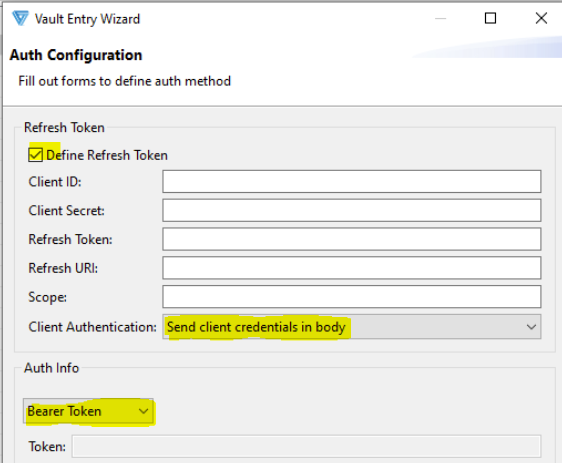Screen dimensions: 562x463
Task: Click the Vault Entry Wizard logo icon
Action: [x=20, y=18]
